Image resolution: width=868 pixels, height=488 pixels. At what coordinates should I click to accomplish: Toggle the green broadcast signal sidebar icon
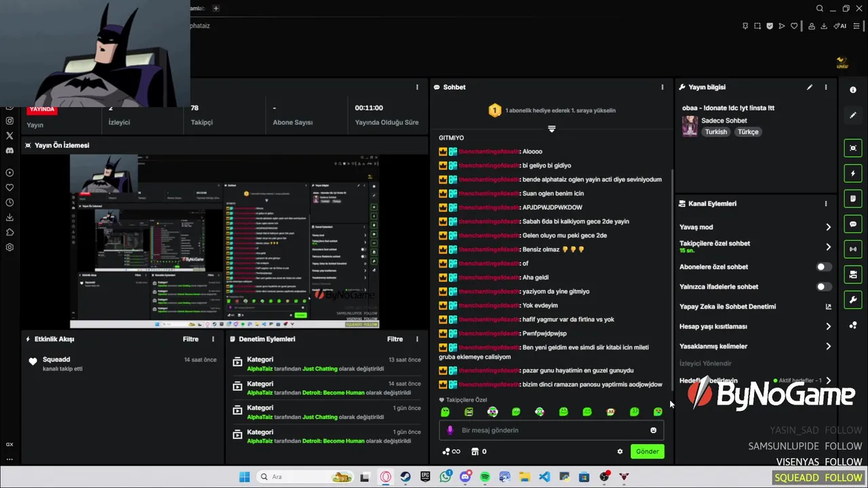pos(853,249)
